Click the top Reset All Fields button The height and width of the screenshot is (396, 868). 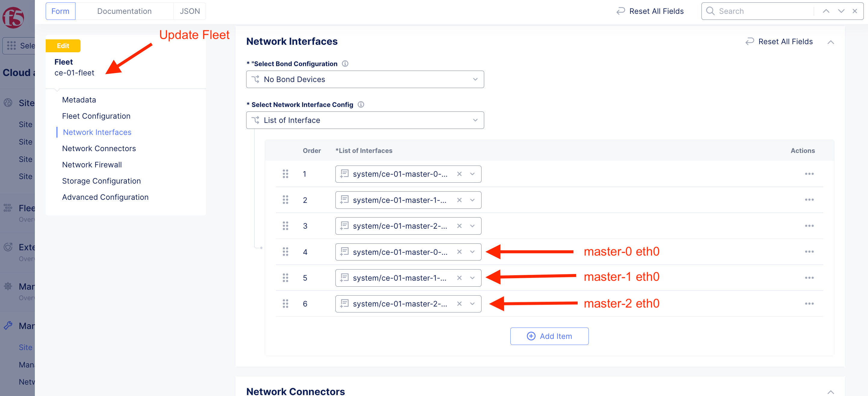point(650,11)
